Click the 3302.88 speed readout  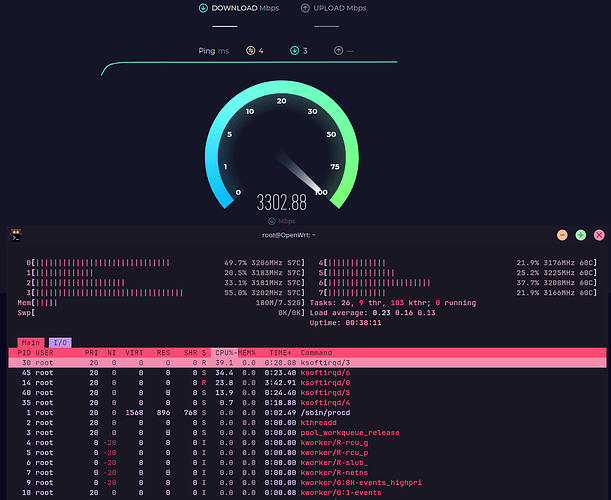coord(281,202)
